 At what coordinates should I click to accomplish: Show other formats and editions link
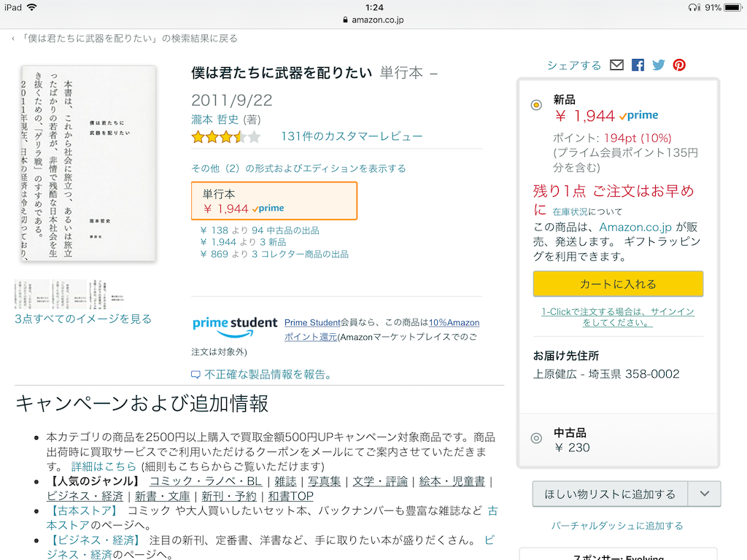(298, 168)
